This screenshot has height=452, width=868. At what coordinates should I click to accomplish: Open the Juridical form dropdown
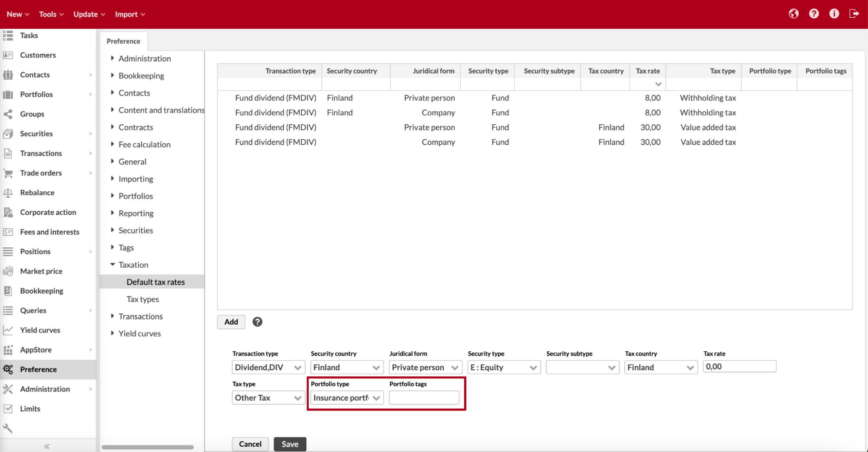tap(426, 367)
